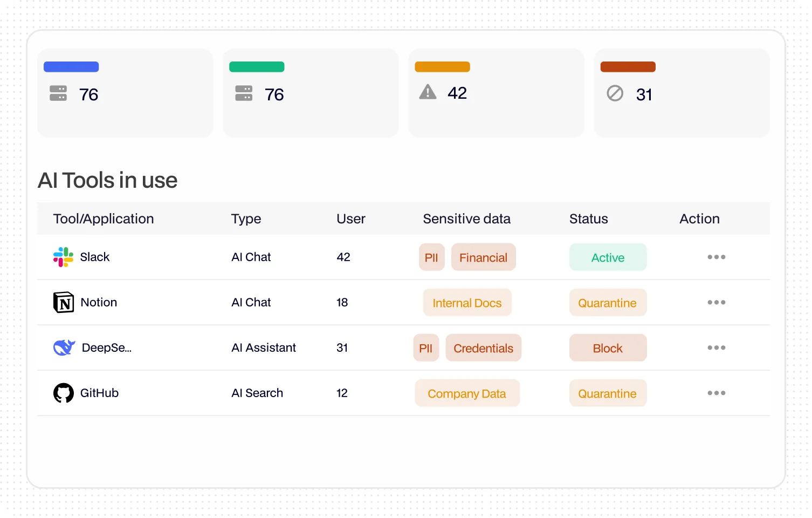This screenshot has width=812, height=518.
Task: Click the DeepSeek whale logo icon
Action: pyautogui.click(x=64, y=347)
